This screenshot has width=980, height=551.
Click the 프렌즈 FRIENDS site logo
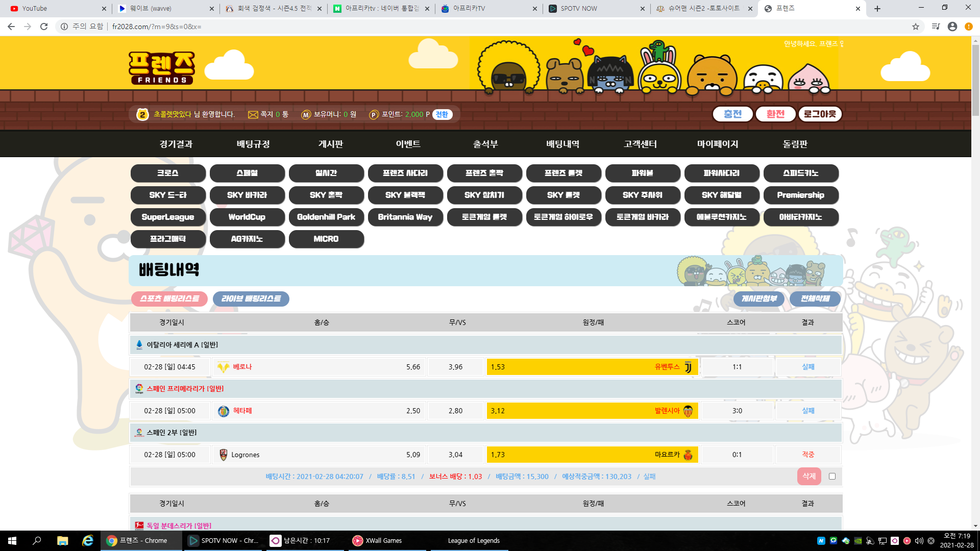pos(161,67)
